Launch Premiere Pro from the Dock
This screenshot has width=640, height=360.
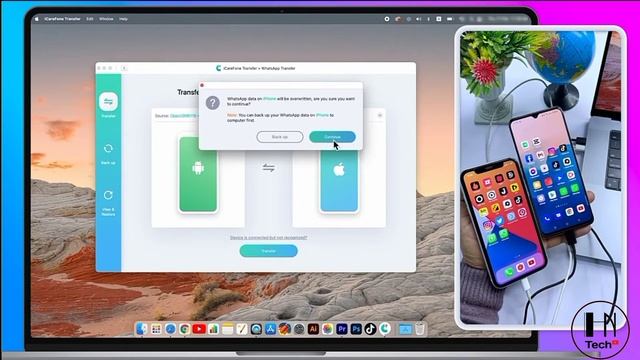(342, 329)
